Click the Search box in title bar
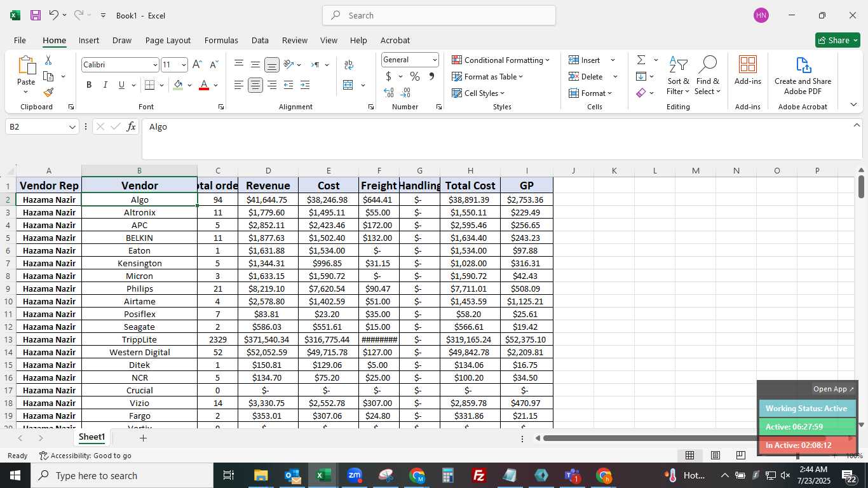This screenshot has width=868, height=488. point(439,15)
